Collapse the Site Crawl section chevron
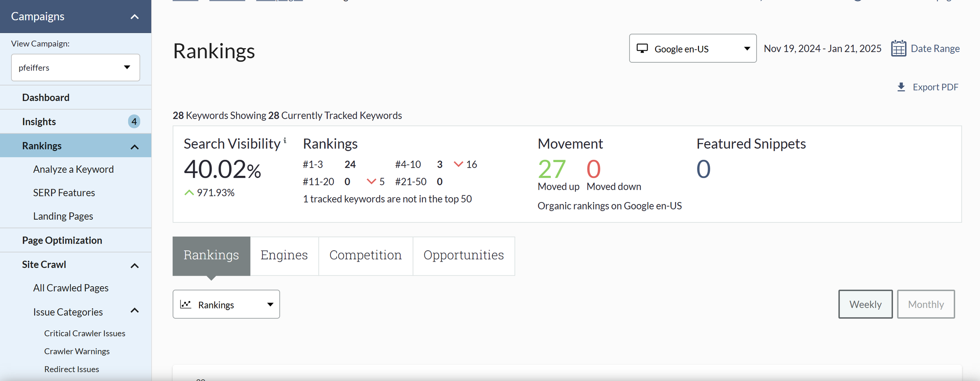 [134, 265]
